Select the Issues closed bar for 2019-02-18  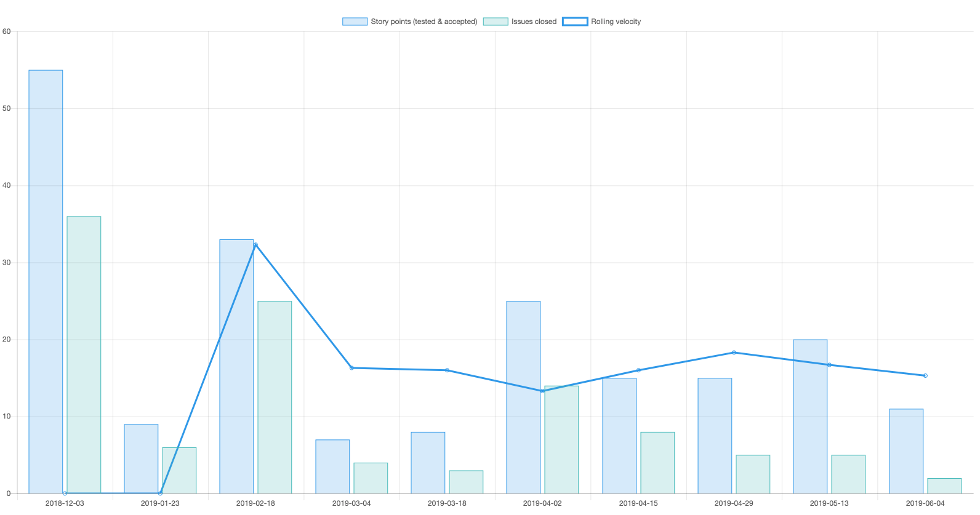(275, 397)
